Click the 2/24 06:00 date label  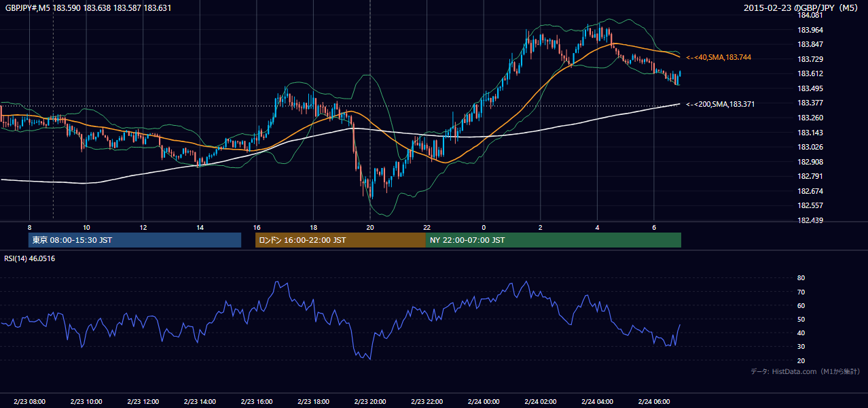click(x=653, y=402)
